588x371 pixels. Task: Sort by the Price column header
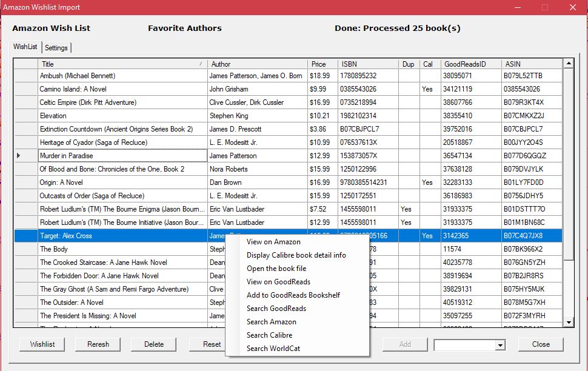(322, 64)
